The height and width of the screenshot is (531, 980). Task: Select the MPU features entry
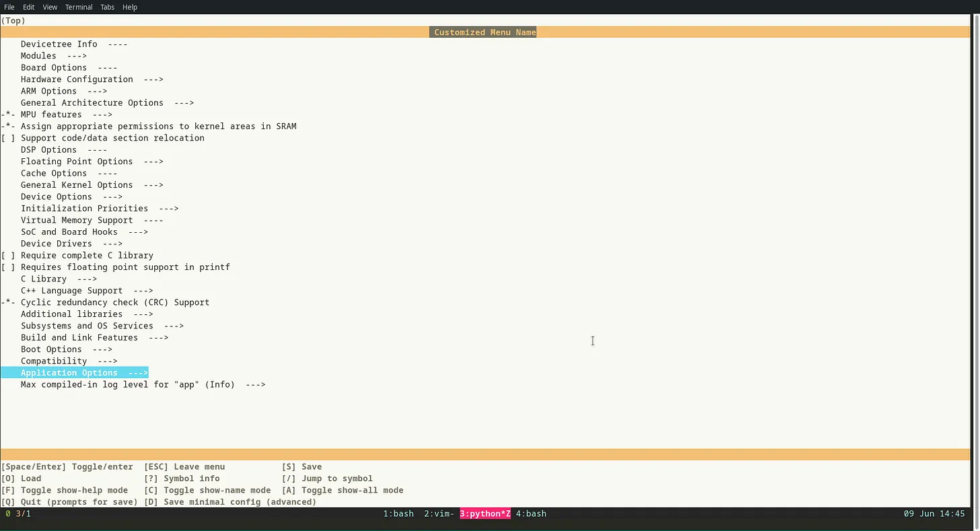click(x=57, y=114)
